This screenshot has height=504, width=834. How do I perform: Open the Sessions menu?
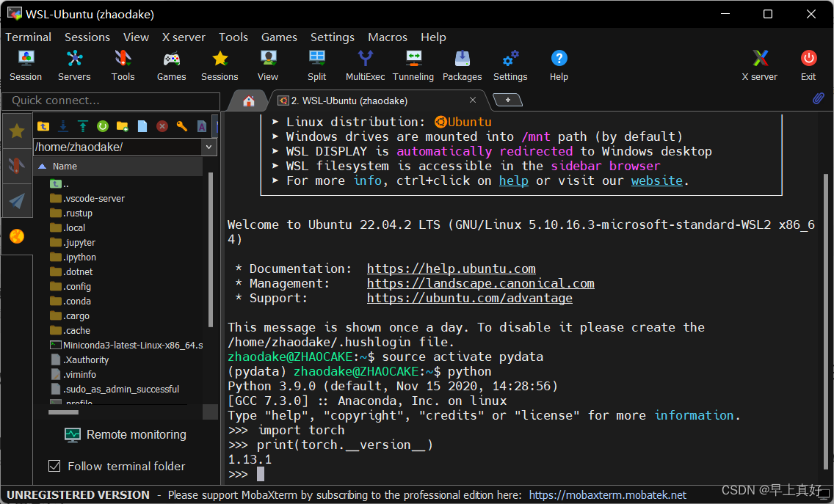tap(87, 37)
